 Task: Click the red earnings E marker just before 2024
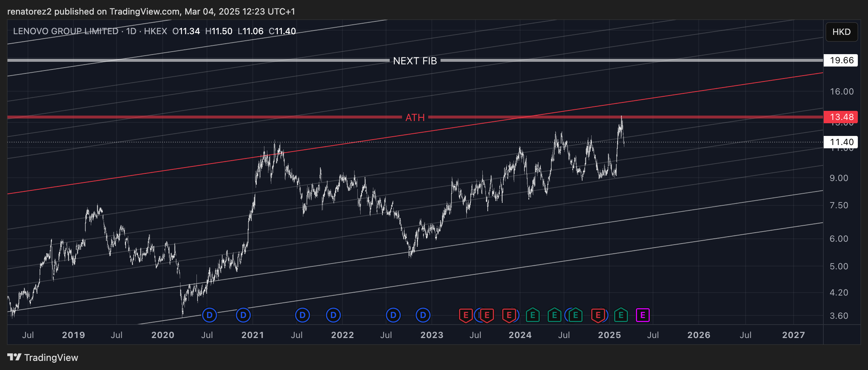click(x=509, y=315)
